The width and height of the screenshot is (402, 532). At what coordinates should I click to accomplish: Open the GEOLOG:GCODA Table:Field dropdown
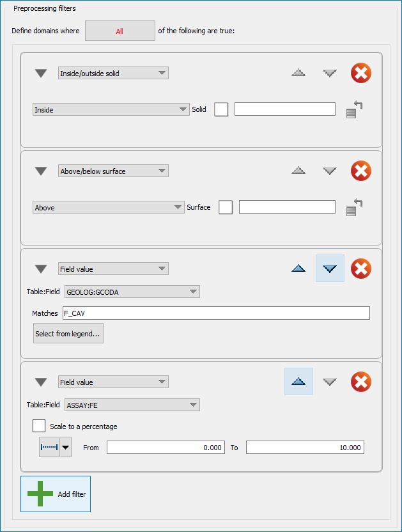pos(132,292)
